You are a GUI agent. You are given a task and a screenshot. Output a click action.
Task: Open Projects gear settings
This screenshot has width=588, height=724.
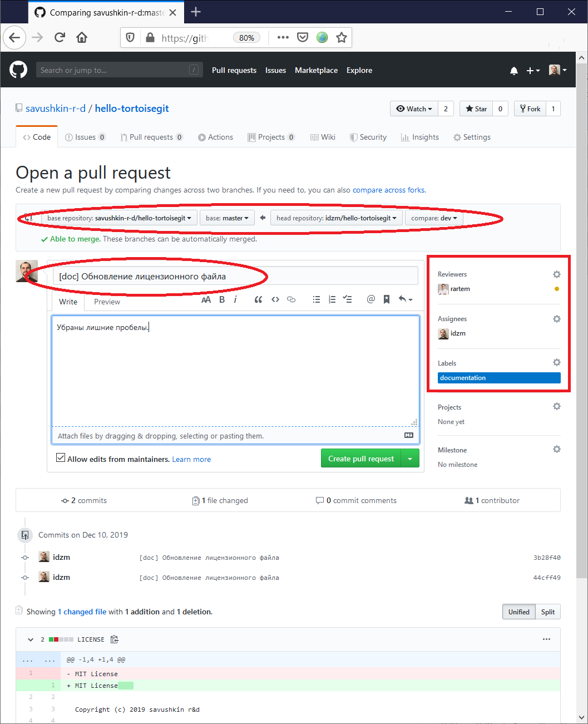tap(557, 406)
